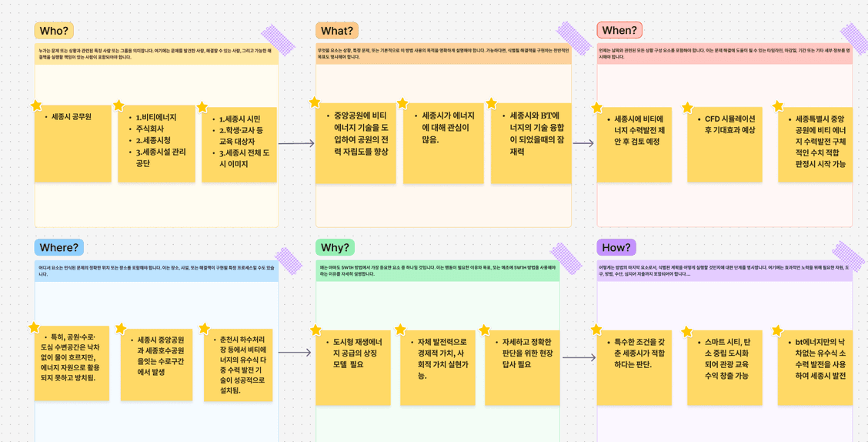Click the description text under When? header
868x442 pixels.
(x=723, y=53)
